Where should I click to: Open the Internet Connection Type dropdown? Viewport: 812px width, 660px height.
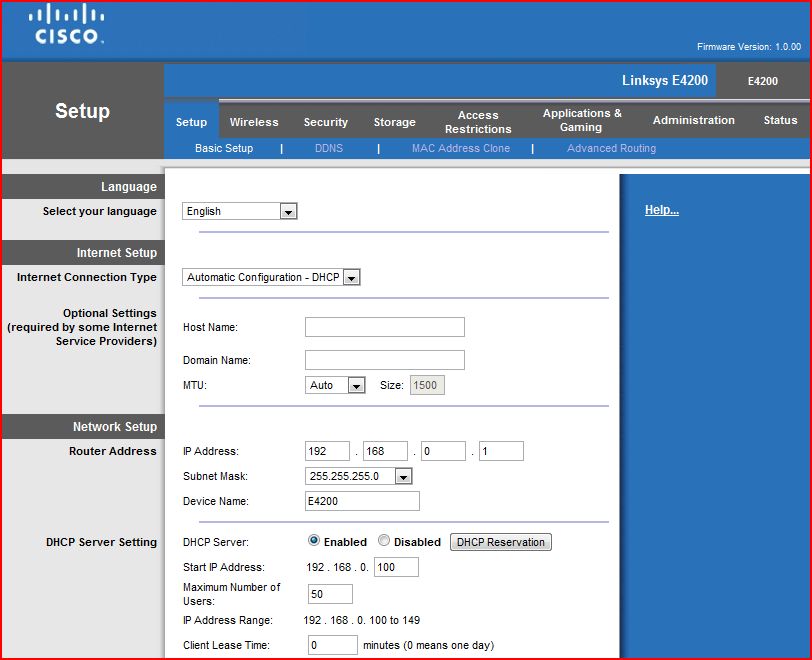271,277
